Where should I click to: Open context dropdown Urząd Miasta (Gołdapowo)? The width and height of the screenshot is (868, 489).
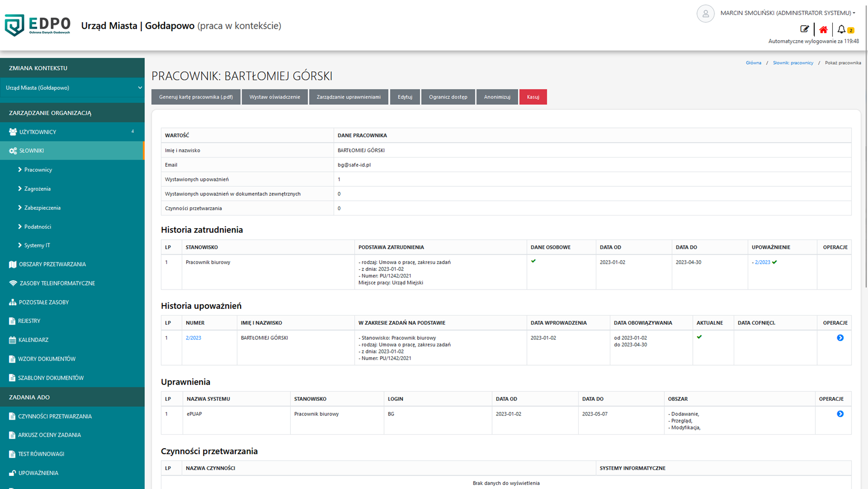click(72, 88)
